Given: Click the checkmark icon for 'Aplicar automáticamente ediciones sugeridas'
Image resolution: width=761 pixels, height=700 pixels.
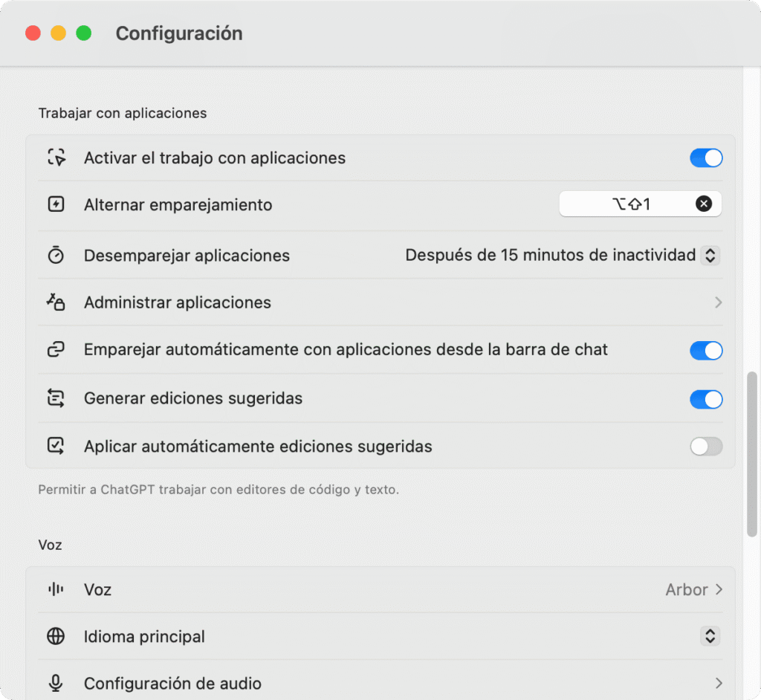Looking at the screenshot, I should (x=56, y=447).
